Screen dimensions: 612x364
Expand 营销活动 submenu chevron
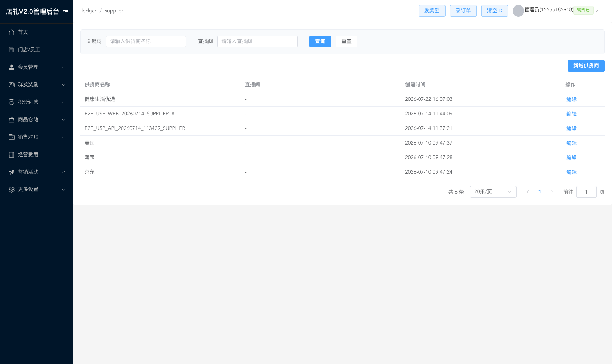[x=63, y=172]
